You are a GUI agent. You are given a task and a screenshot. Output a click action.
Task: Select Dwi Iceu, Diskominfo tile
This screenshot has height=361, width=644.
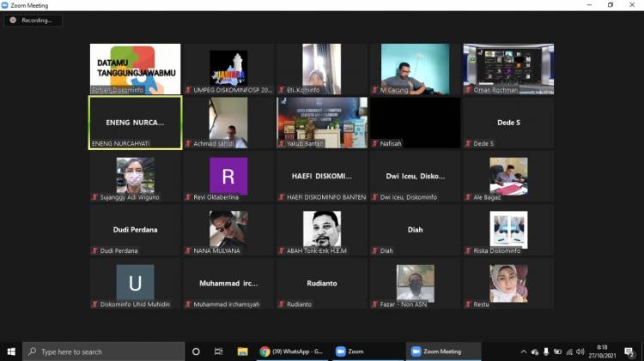415,177
